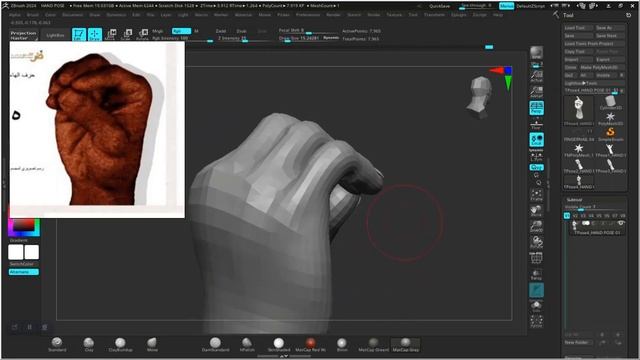Screen dimensions: 640x360
Task: Select the hPolish brush
Action: point(247,344)
